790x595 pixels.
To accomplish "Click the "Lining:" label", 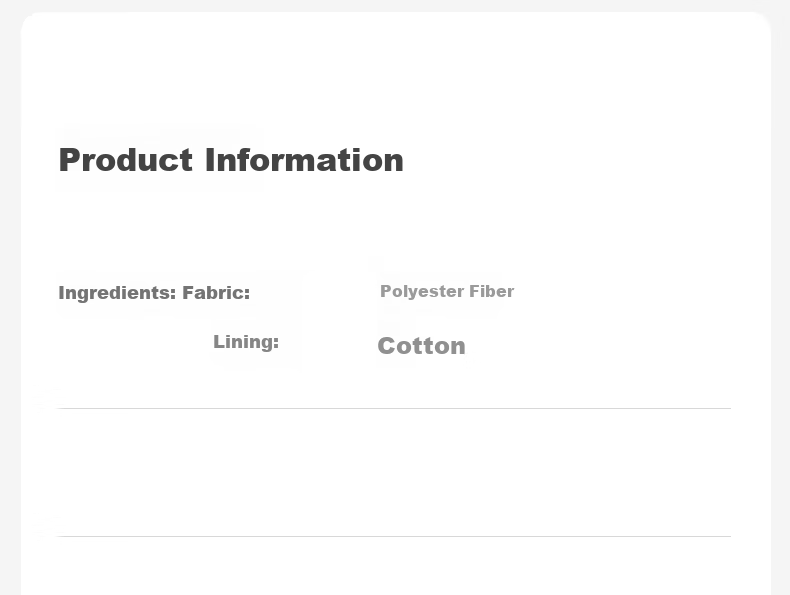I will (x=246, y=342).
